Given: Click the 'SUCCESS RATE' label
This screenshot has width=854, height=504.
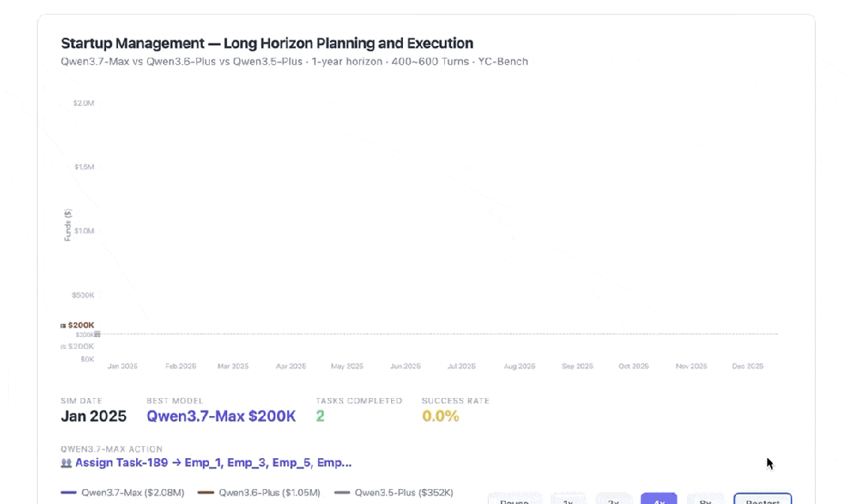Looking at the screenshot, I should pyautogui.click(x=455, y=400).
